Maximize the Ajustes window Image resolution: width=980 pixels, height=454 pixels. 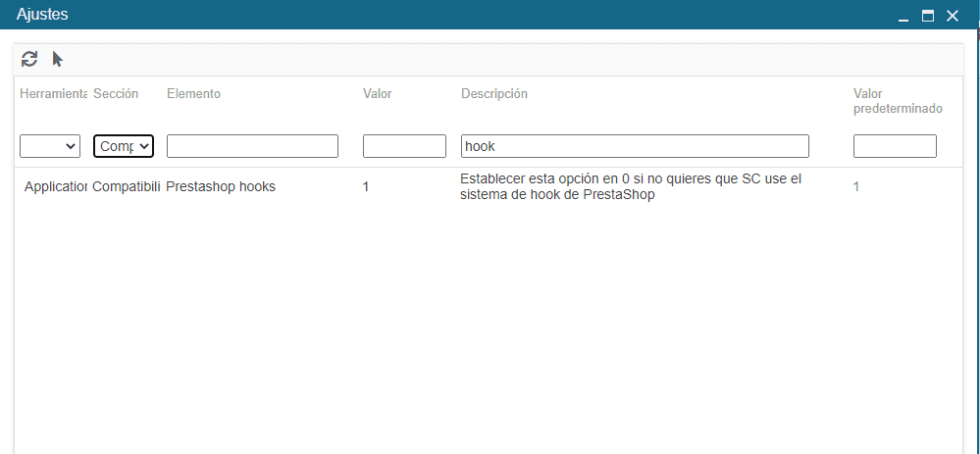(x=927, y=16)
